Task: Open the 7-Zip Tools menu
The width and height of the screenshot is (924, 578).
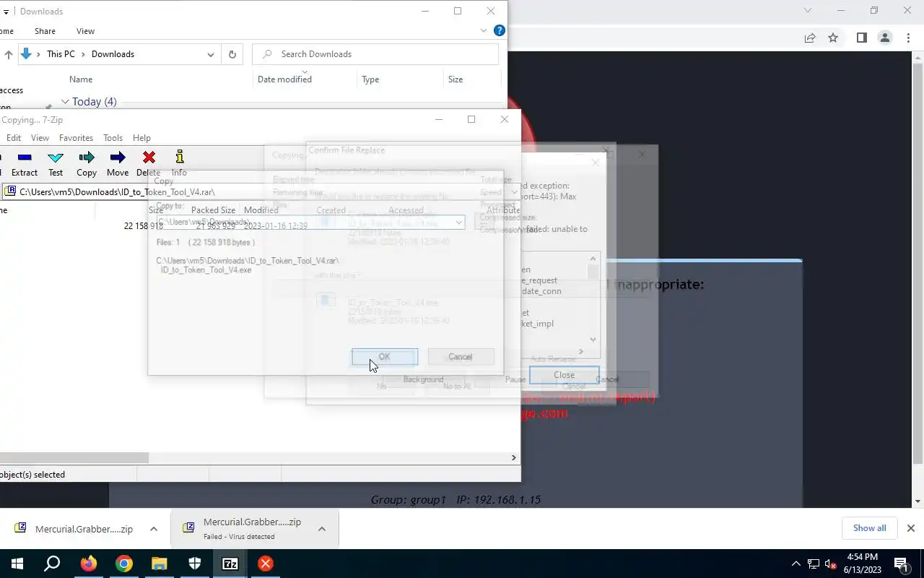Action: [113, 138]
